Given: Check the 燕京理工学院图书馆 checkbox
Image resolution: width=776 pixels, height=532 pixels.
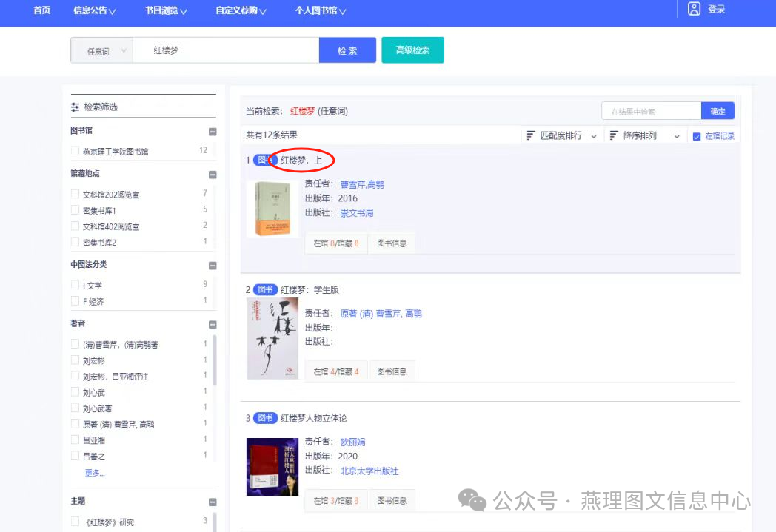Looking at the screenshot, I should click(75, 151).
